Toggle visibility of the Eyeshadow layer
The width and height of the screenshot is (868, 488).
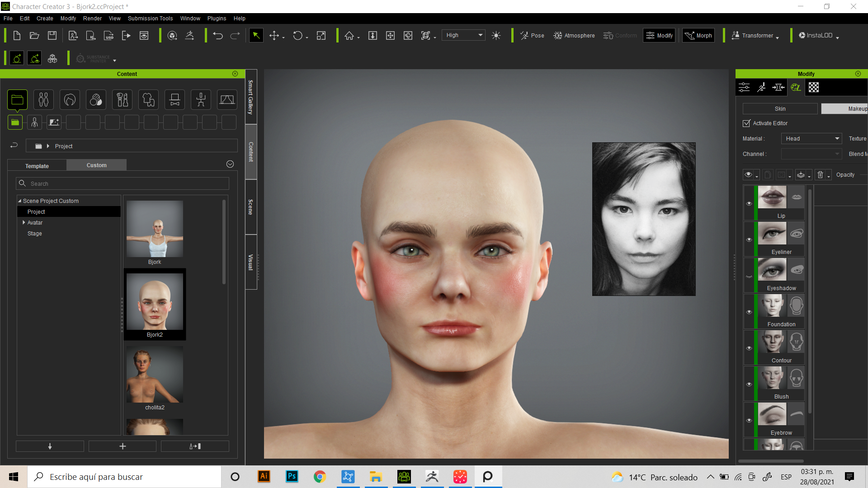pyautogui.click(x=749, y=276)
